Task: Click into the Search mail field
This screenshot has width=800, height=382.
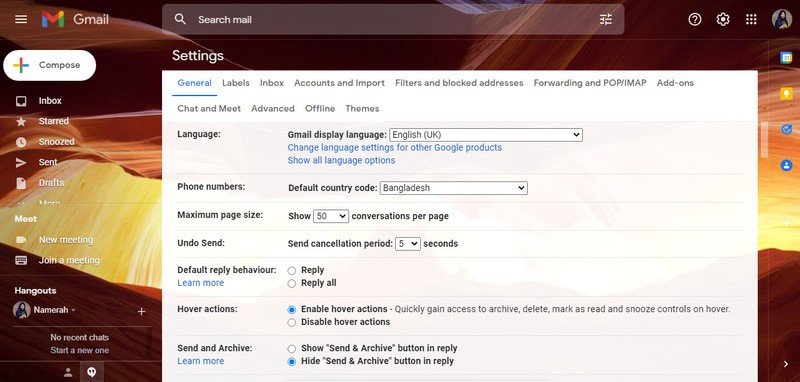Action: tap(393, 19)
